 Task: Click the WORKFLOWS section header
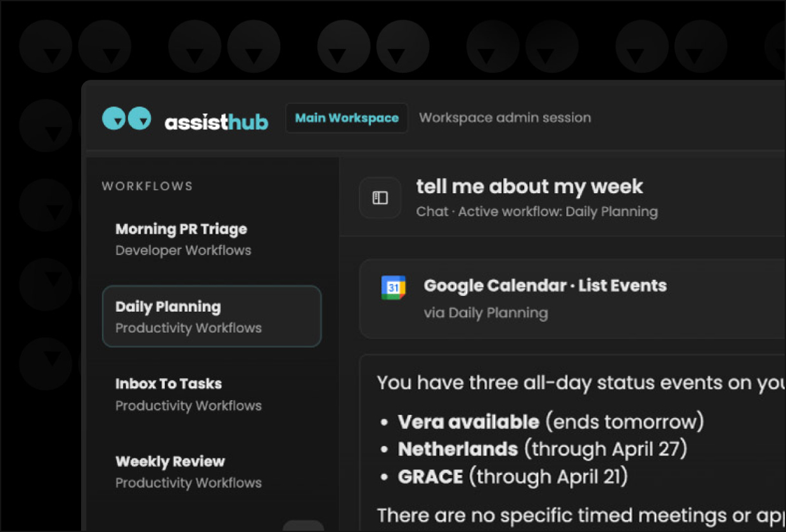pos(147,186)
